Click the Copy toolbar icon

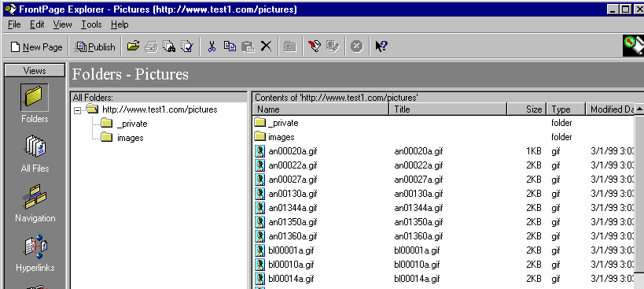(230, 46)
